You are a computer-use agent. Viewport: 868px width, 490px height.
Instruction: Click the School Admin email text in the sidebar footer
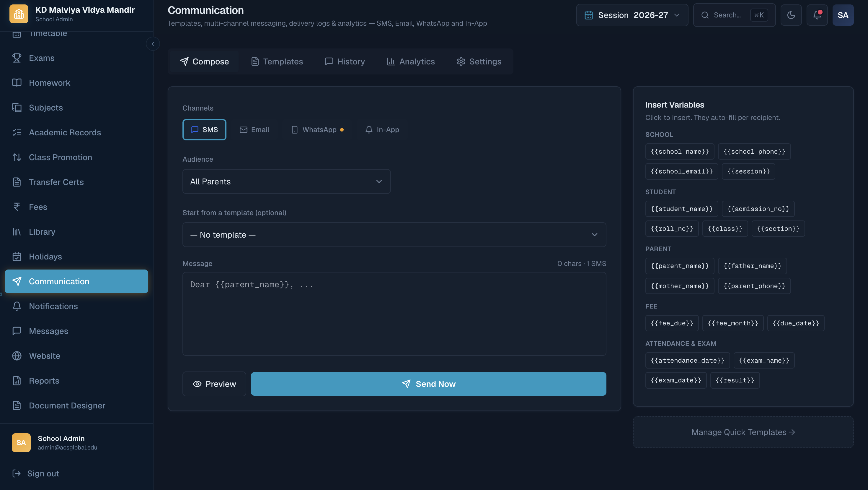pos(67,447)
